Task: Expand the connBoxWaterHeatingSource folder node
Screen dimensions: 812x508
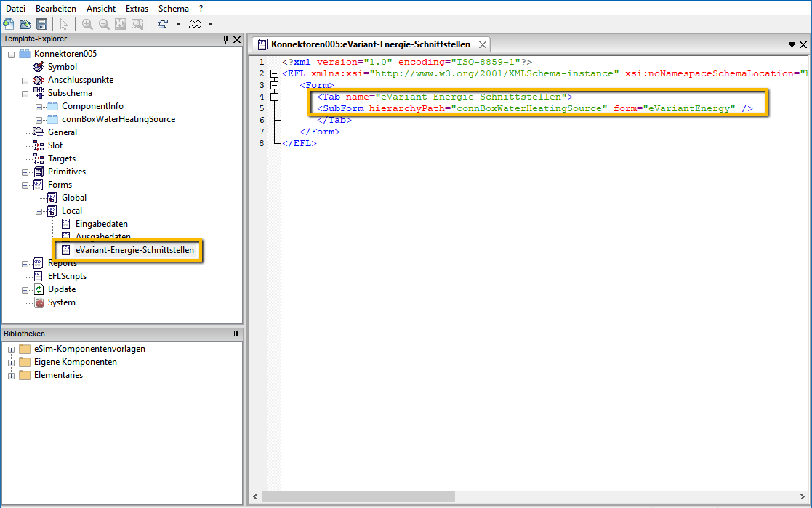Action: [39, 120]
